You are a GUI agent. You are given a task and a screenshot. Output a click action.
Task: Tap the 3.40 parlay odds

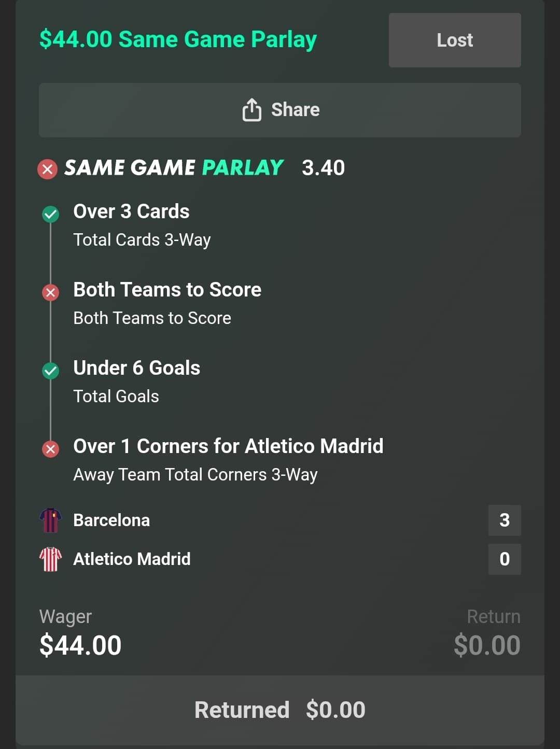coord(323,168)
